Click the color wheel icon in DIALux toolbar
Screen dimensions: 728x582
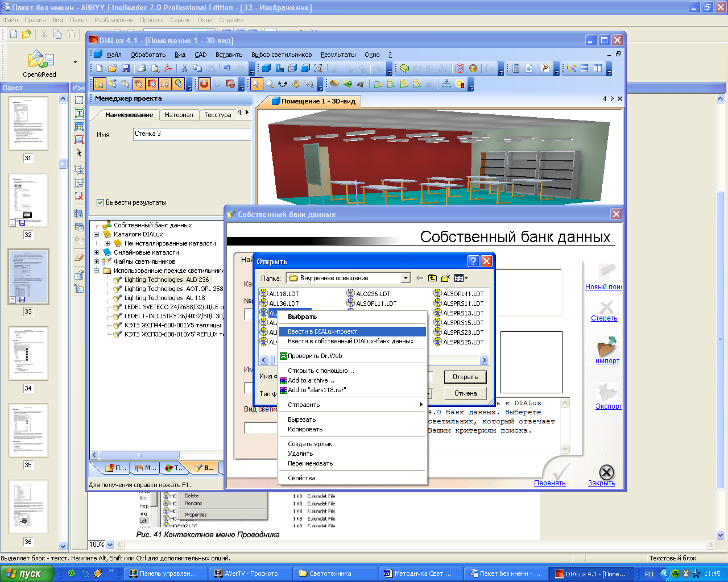point(473,68)
